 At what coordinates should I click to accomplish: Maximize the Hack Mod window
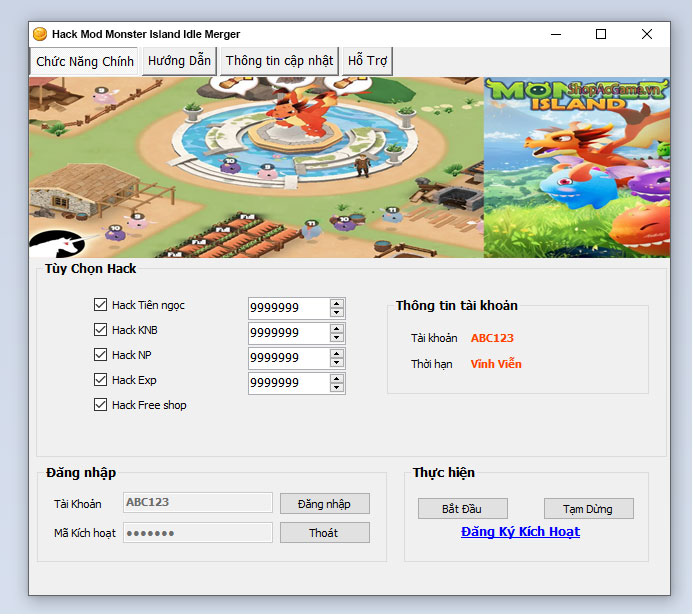point(601,34)
